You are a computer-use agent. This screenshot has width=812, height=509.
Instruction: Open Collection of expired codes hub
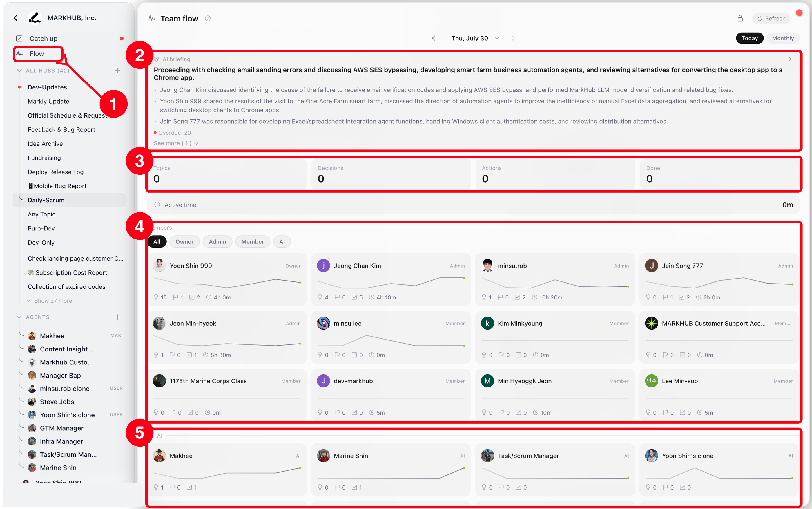pos(66,286)
